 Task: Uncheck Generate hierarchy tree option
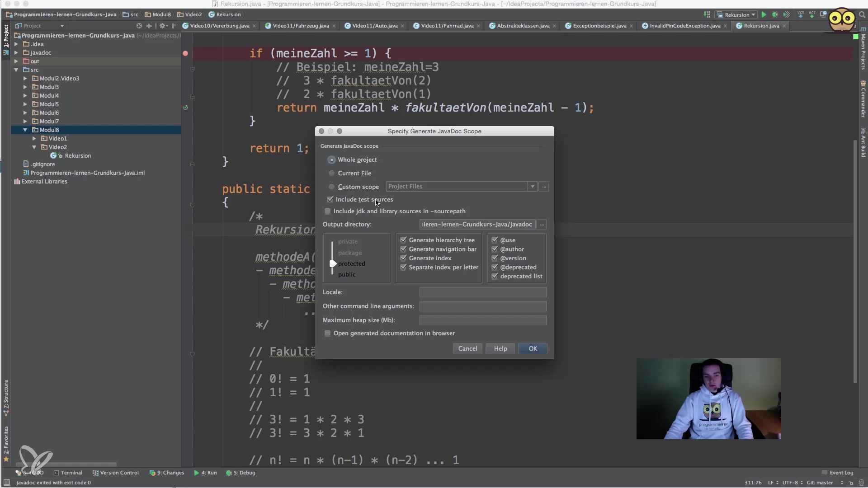403,240
